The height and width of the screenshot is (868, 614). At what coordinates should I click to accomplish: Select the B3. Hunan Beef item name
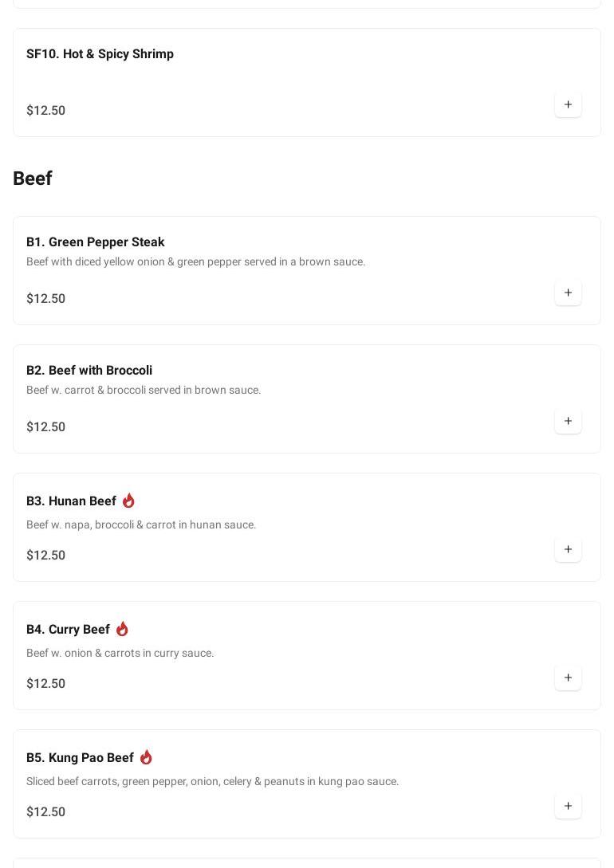(x=71, y=501)
